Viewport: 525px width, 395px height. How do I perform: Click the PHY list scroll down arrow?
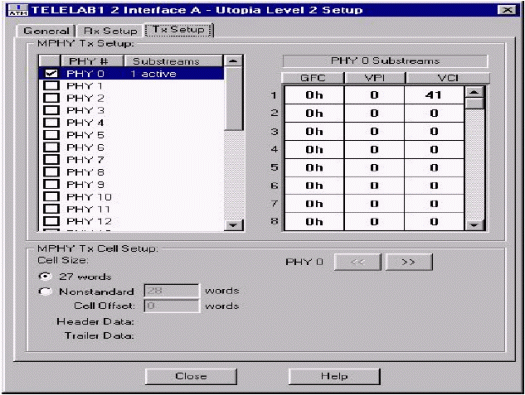[233, 225]
